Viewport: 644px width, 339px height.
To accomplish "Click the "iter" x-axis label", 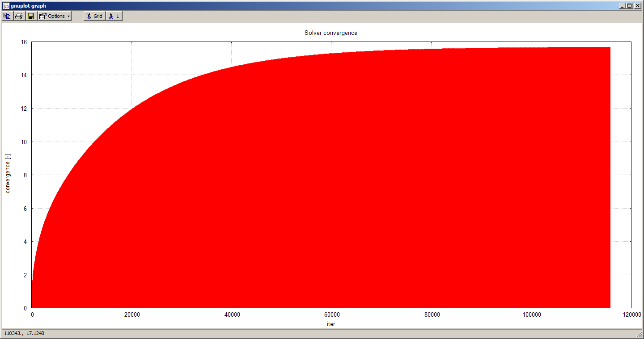I will pos(331,324).
